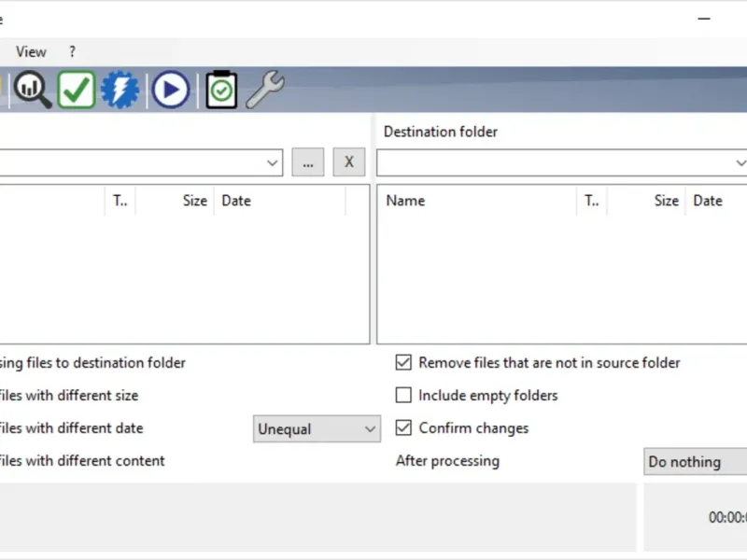
Task: Uncheck the Confirm changes checkbox
Action: [x=403, y=427]
